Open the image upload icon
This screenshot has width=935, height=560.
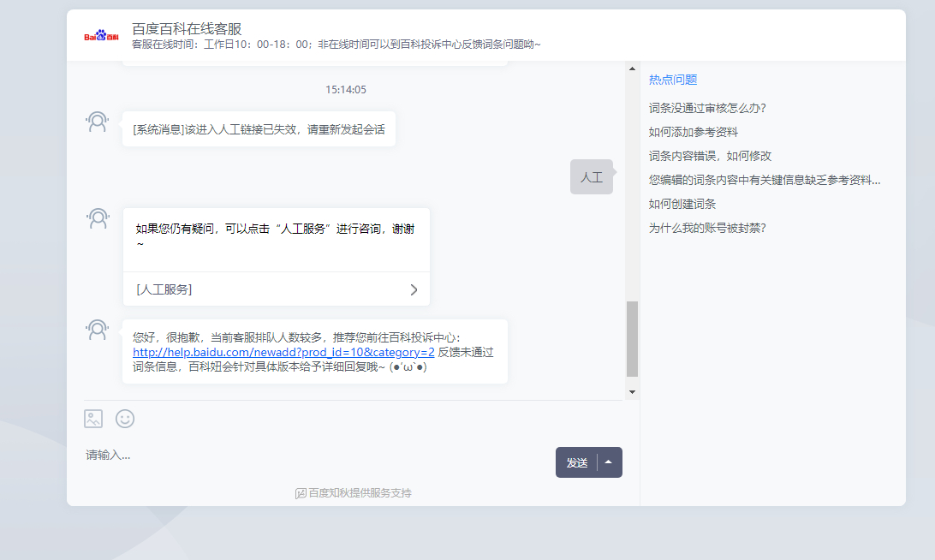tap(93, 419)
